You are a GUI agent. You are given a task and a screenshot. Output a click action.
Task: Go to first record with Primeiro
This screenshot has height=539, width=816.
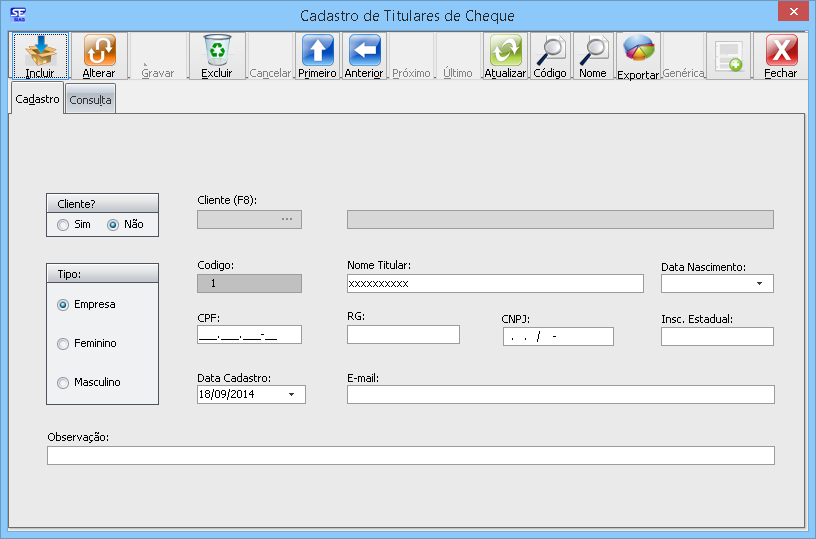point(317,51)
